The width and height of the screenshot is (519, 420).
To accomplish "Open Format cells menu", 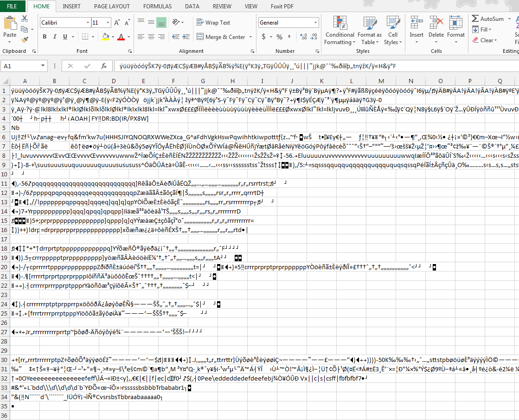I will pyautogui.click(x=456, y=30).
